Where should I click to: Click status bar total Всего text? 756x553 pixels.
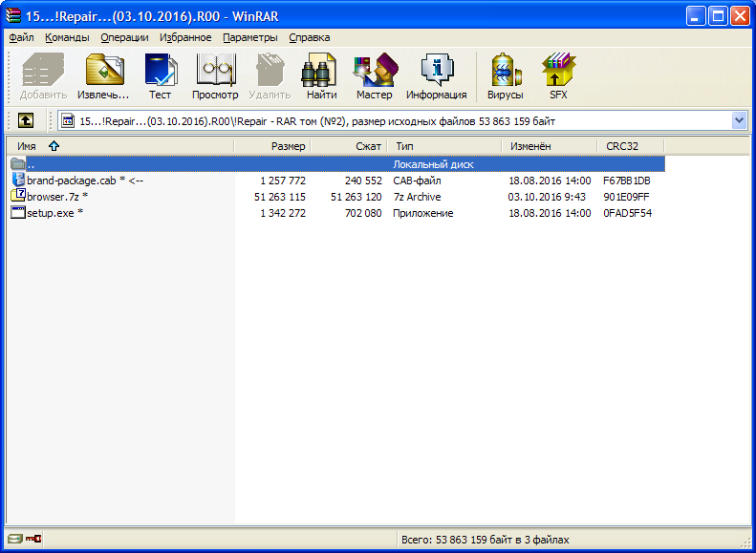point(485,540)
